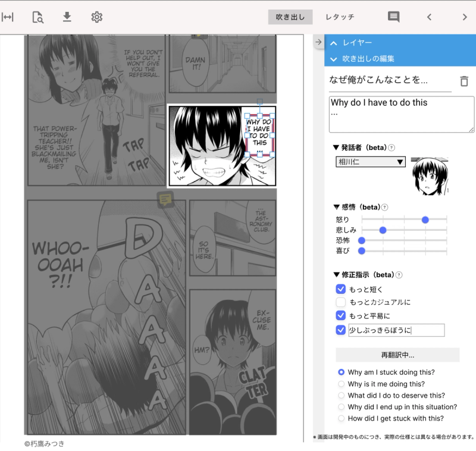Collapse the 感情 (beta) section
476x451 pixels.
pos(336,207)
